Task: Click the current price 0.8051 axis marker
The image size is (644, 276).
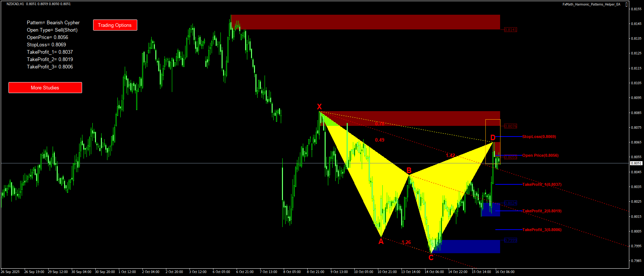Action: pos(636,163)
